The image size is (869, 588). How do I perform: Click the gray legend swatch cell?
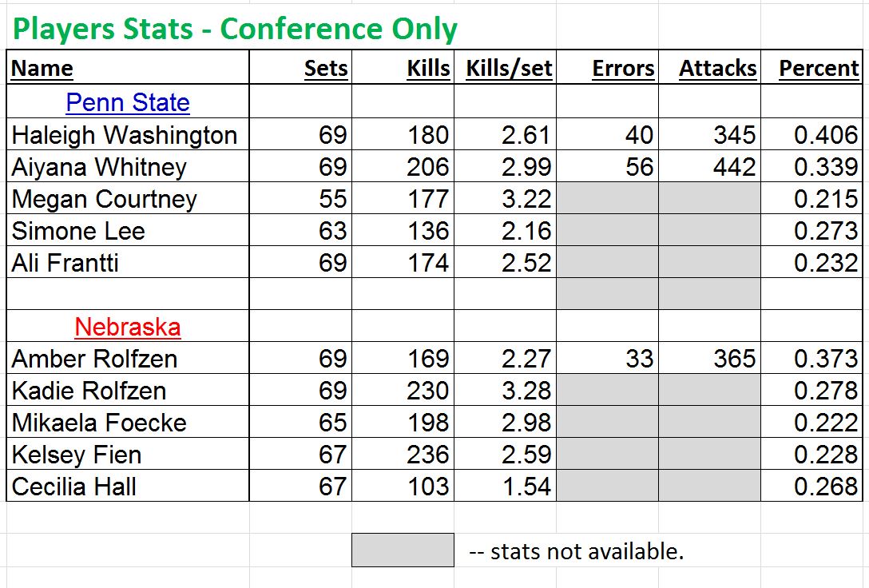point(403,550)
